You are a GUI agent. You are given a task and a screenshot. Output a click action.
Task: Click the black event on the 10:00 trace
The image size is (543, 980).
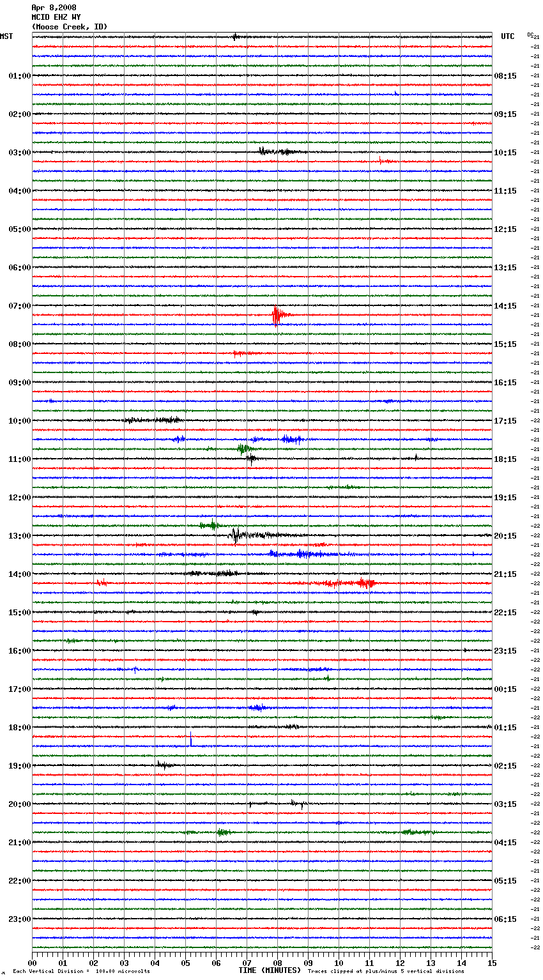click(152, 420)
